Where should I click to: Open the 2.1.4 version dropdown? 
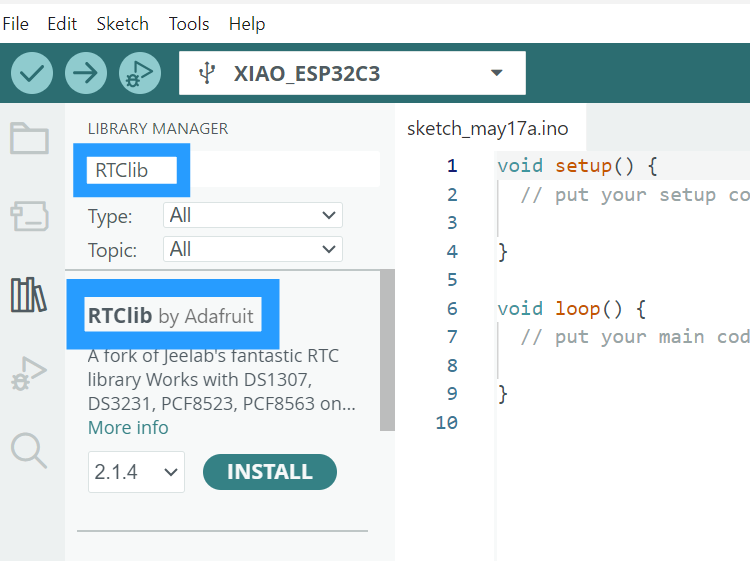click(x=136, y=472)
